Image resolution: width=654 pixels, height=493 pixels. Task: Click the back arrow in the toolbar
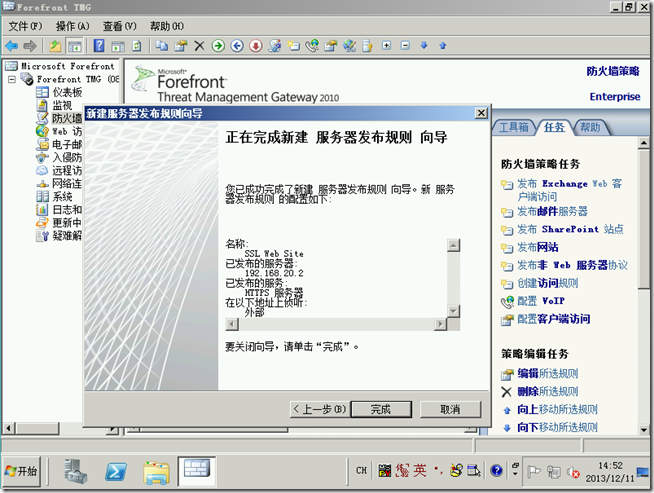(x=11, y=46)
